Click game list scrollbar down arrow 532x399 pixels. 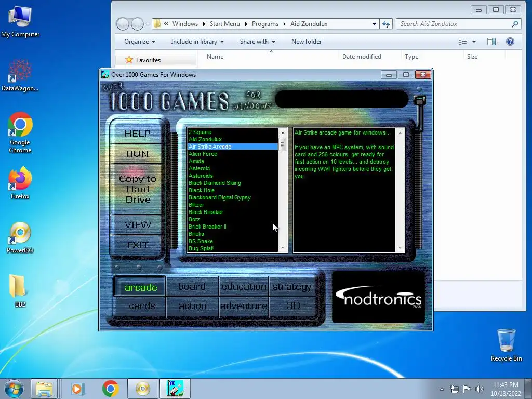(282, 248)
